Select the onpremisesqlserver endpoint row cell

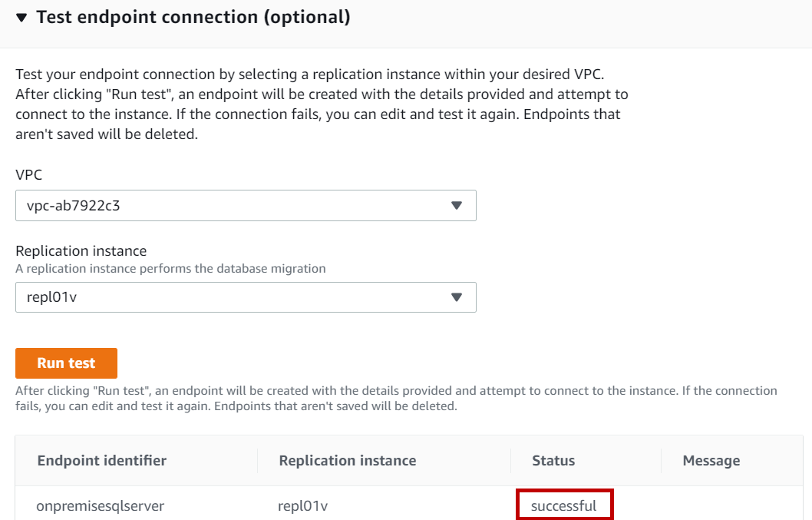pos(101,506)
